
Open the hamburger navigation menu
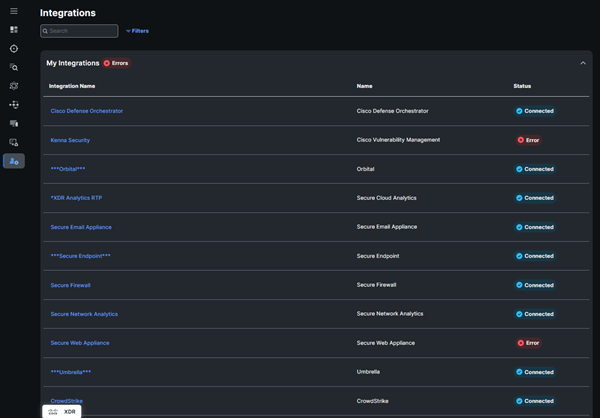tap(14, 11)
